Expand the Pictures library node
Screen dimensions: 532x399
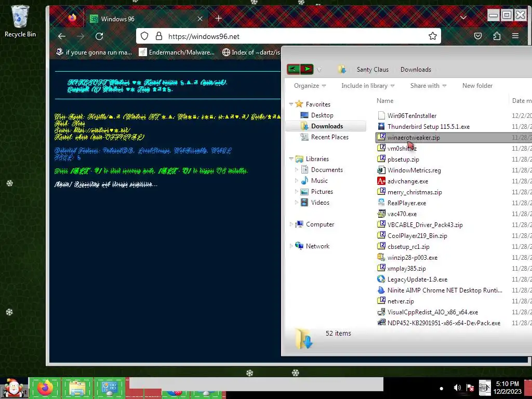point(296,192)
